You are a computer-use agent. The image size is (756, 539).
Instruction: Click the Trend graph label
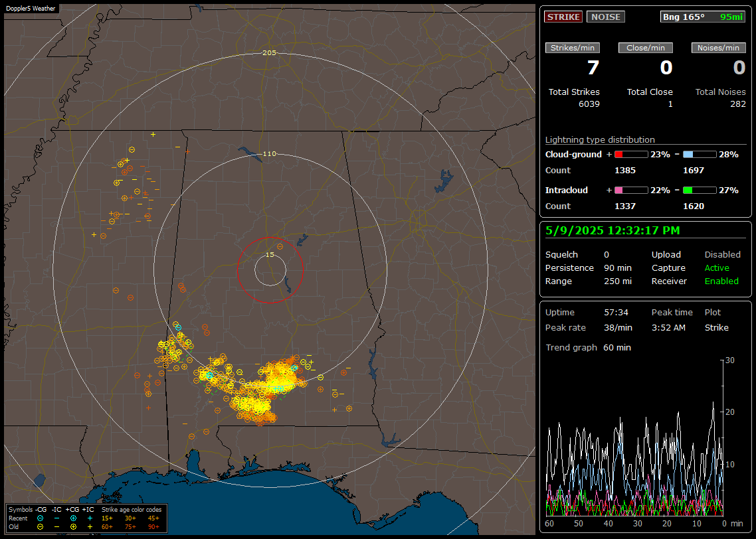click(571, 347)
